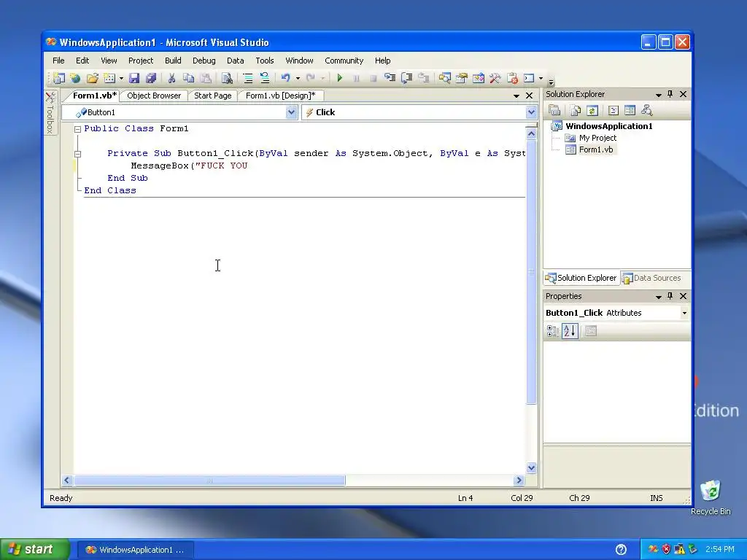Open the Click method name dropdown
Image resolution: width=747 pixels, height=560 pixels.
click(x=531, y=112)
